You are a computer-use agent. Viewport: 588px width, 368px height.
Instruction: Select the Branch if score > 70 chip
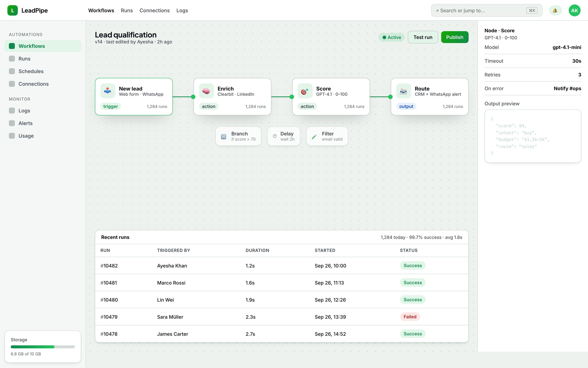click(x=238, y=136)
